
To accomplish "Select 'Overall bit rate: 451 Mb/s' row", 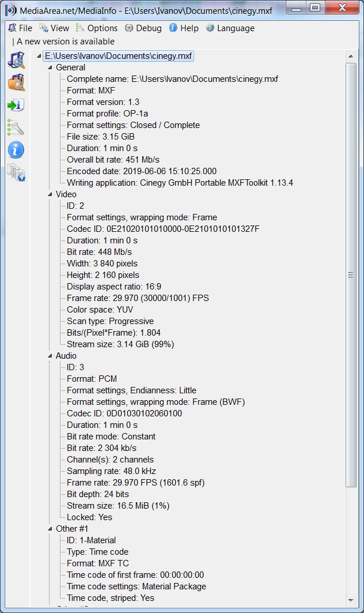I will pos(113,160).
